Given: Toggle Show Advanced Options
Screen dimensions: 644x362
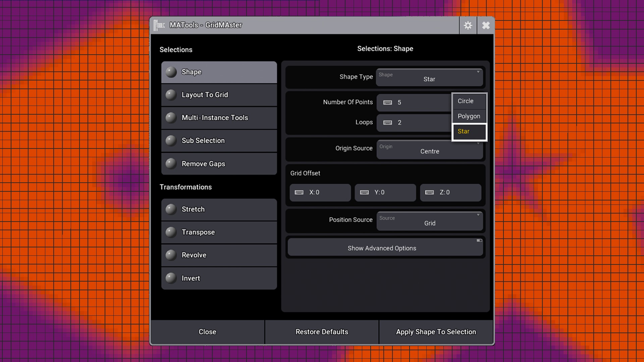Looking at the screenshot, I should (385, 247).
